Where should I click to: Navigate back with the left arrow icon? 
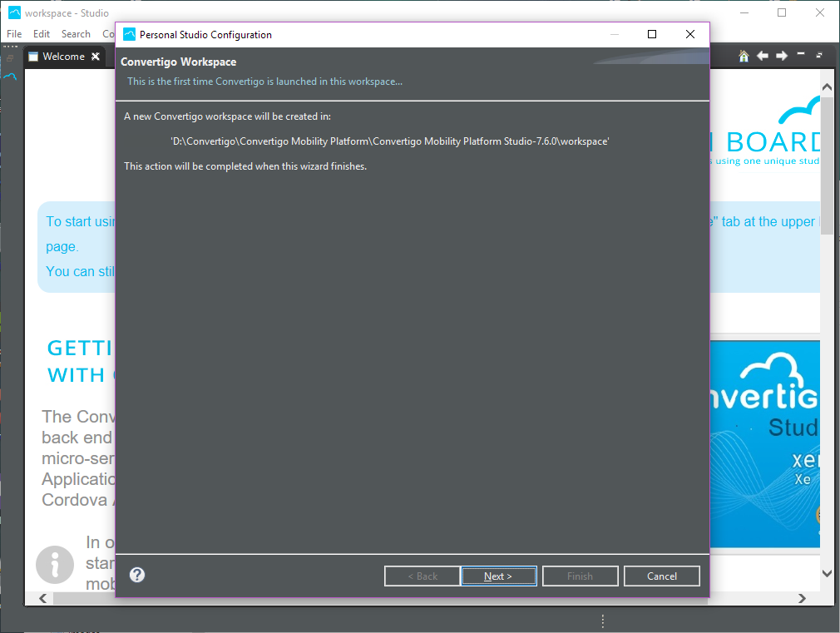763,56
